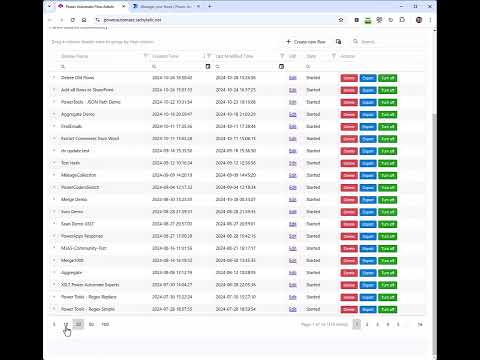
Task: Open the Created Time column filter icon
Action: tap(209, 56)
